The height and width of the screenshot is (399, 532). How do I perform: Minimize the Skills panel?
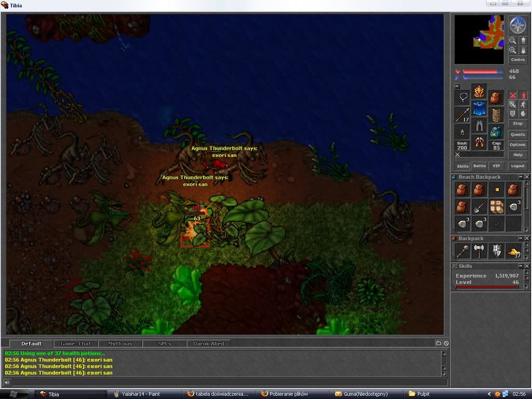point(521,266)
